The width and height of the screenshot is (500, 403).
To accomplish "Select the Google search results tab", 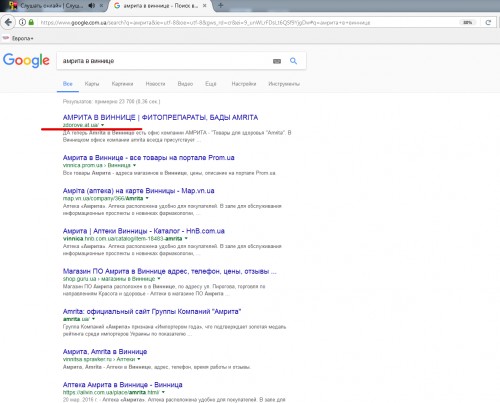I will coord(160,5).
